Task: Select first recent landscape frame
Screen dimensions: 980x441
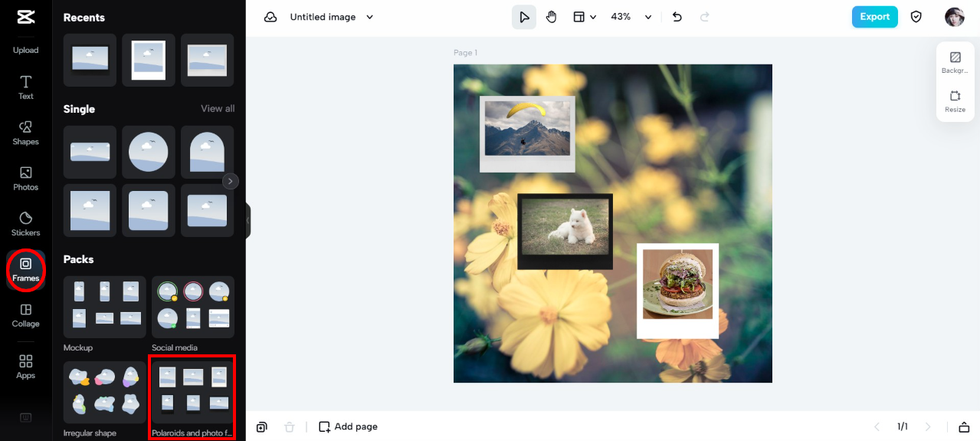Action: tap(90, 60)
